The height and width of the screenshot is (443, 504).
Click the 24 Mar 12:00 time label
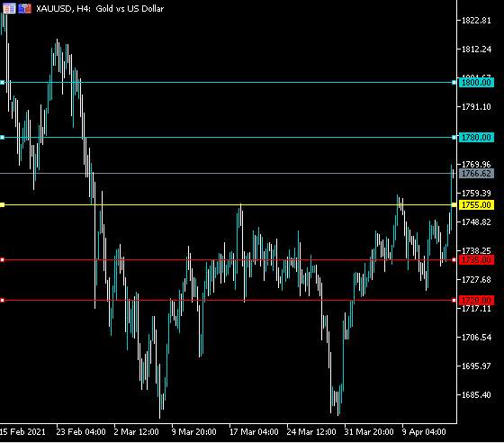pyautogui.click(x=311, y=432)
